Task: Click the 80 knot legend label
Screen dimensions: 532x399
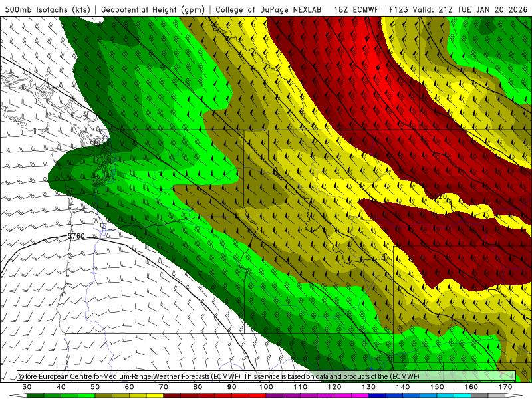Action: (198, 387)
